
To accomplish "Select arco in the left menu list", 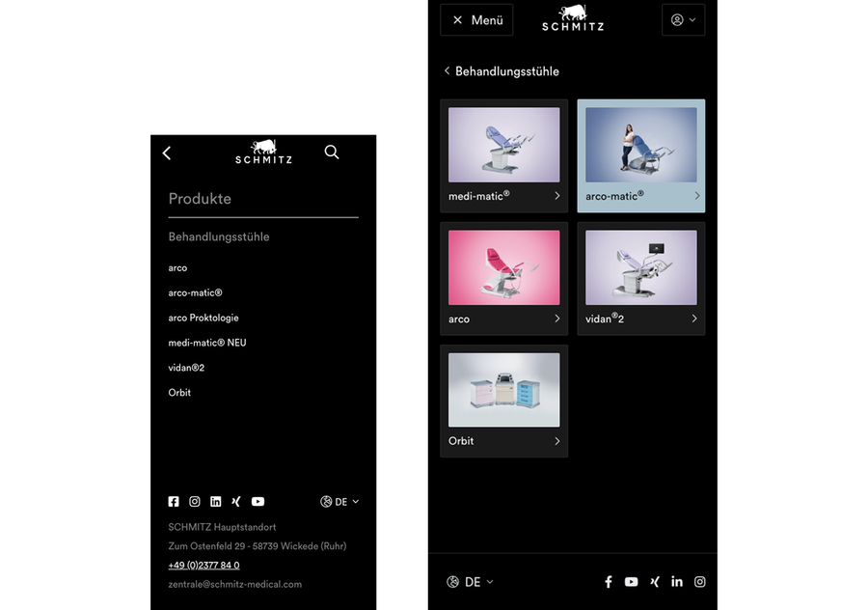I will coord(177,267).
